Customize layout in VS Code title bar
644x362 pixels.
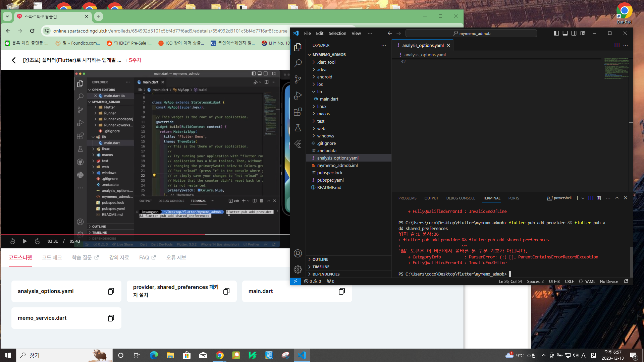[x=583, y=33]
